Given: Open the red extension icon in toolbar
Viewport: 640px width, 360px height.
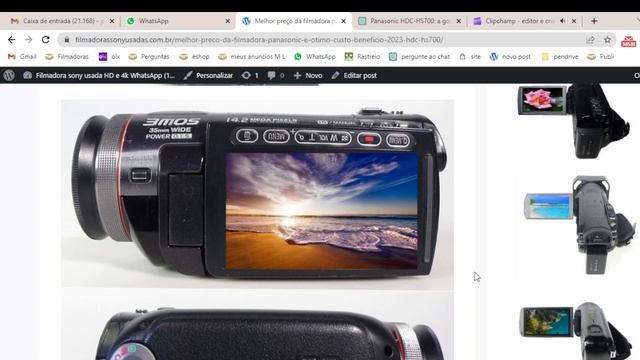Looking at the screenshot, I should (x=629, y=41).
